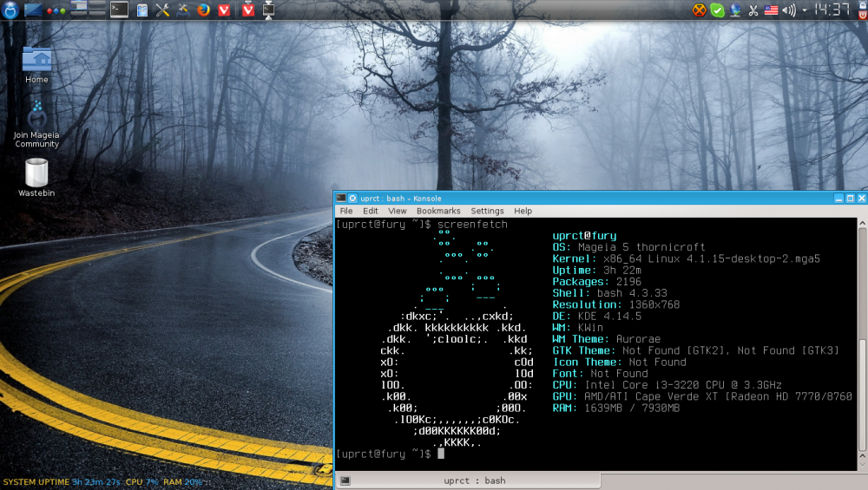This screenshot has height=490, width=868.
Task: Click the 'SYSTEM UPTIME' desktop status readout
Action: pos(102,481)
